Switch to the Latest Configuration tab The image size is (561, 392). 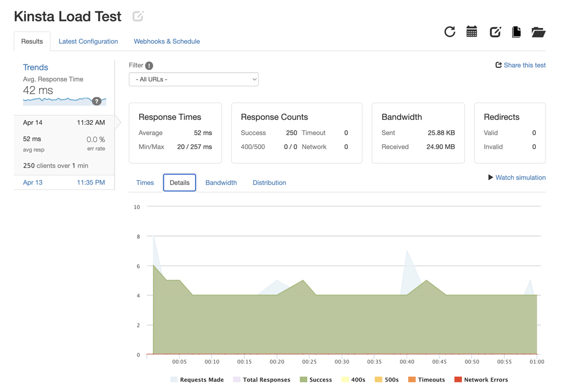pos(88,41)
